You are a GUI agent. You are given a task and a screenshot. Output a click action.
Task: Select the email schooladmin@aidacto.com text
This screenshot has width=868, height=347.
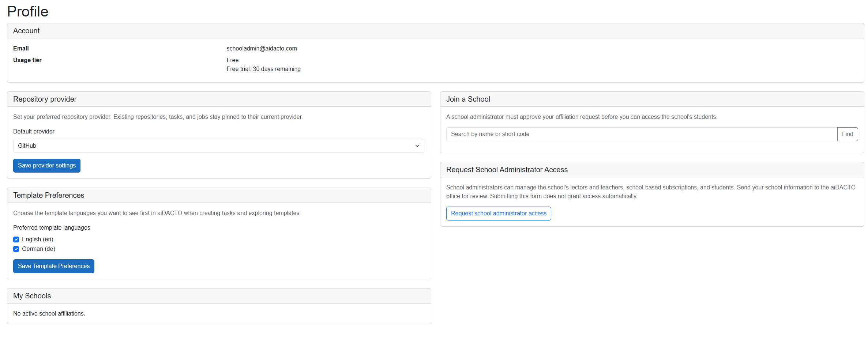tap(262, 48)
